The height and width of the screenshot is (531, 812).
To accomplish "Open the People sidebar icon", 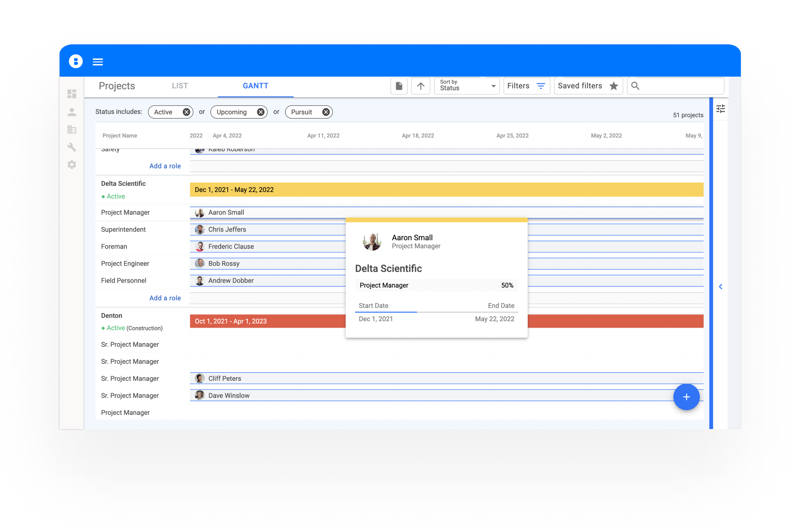I will click(x=72, y=112).
